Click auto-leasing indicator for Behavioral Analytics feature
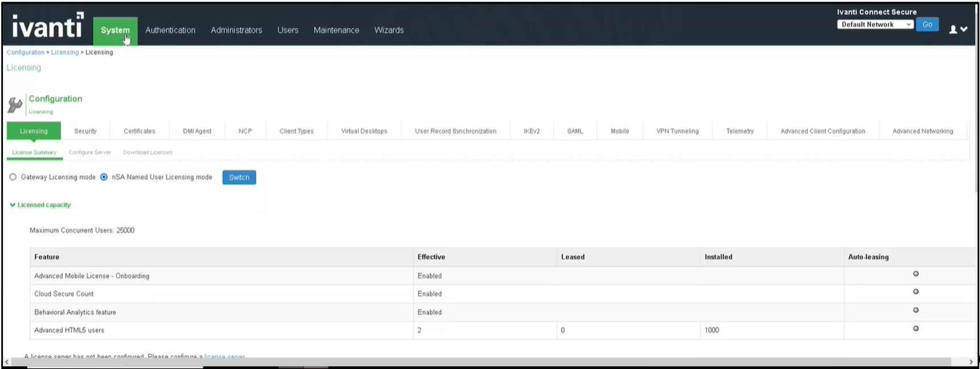 click(x=915, y=310)
